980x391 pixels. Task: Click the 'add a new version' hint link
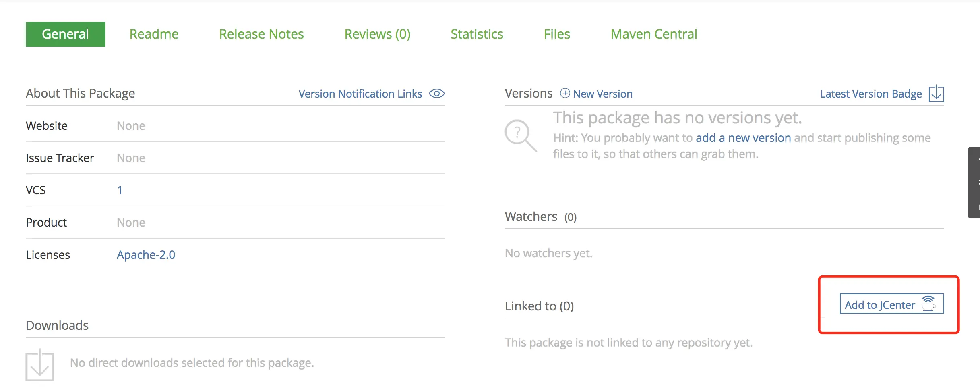743,138
